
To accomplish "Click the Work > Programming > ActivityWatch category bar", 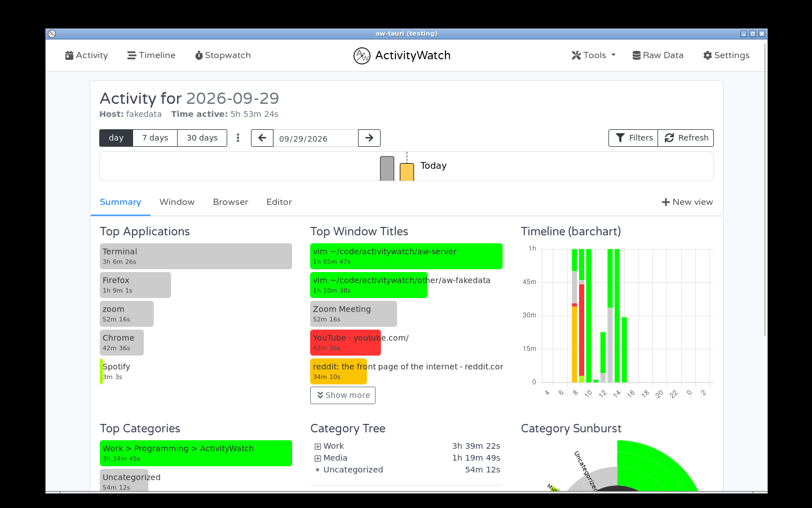I will pyautogui.click(x=196, y=453).
